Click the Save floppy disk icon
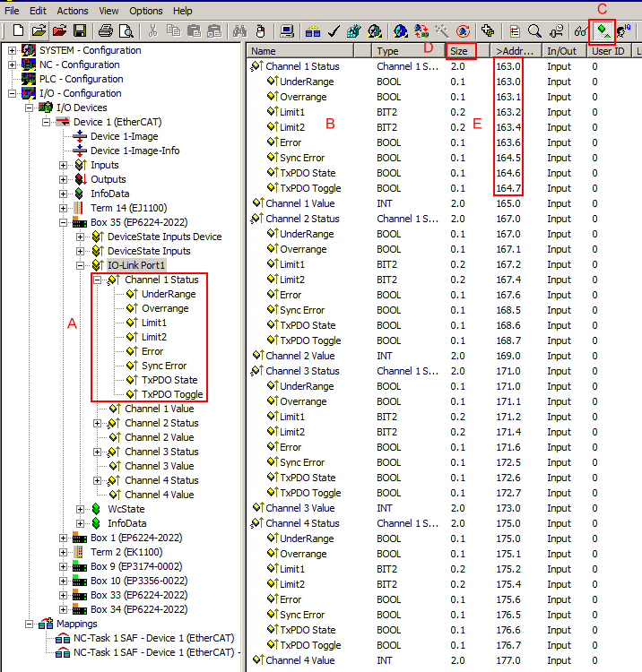642x672 pixels. point(80,30)
